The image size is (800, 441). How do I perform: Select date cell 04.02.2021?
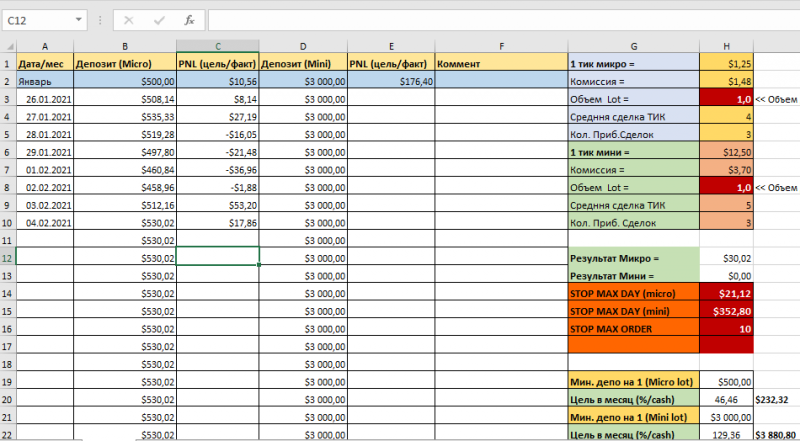pyautogui.click(x=45, y=223)
